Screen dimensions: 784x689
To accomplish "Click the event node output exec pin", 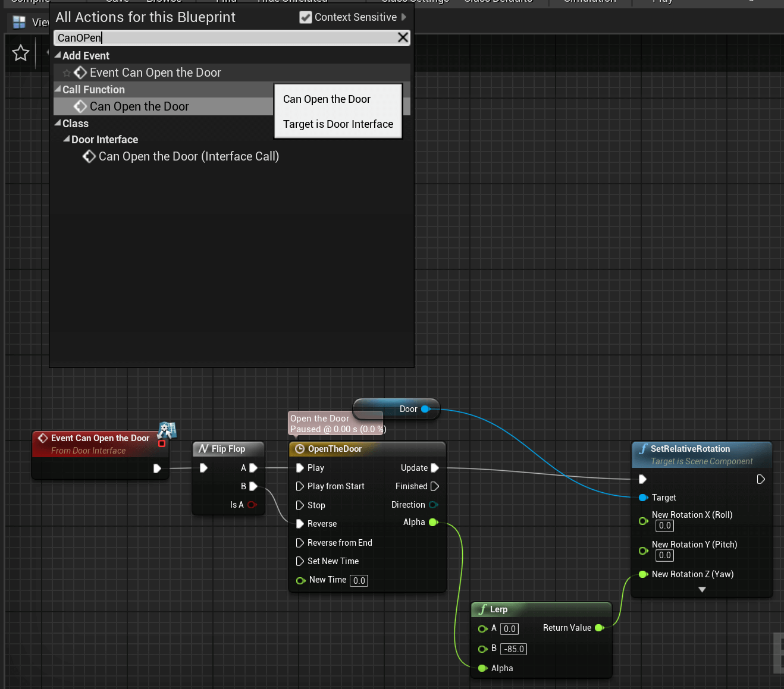I will click(157, 468).
